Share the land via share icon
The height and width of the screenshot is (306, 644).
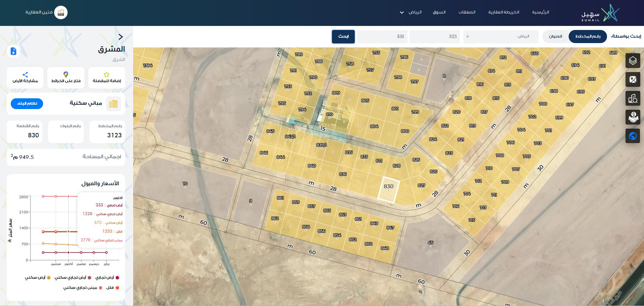pyautogui.click(x=25, y=77)
